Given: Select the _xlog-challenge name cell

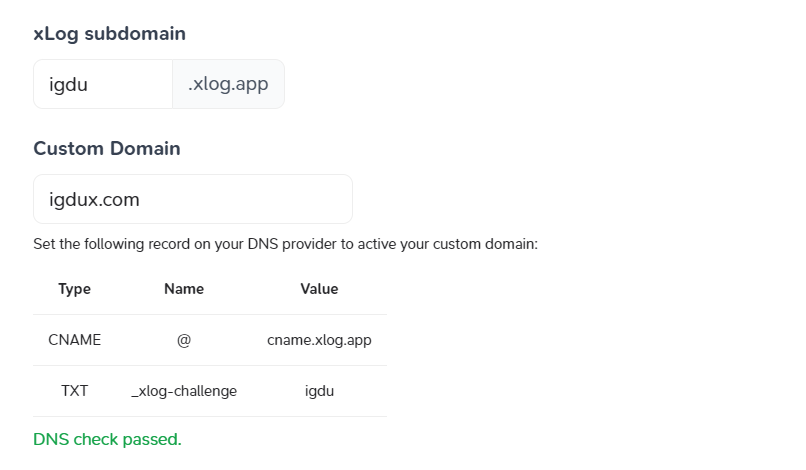Looking at the screenshot, I should [x=184, y=391].
